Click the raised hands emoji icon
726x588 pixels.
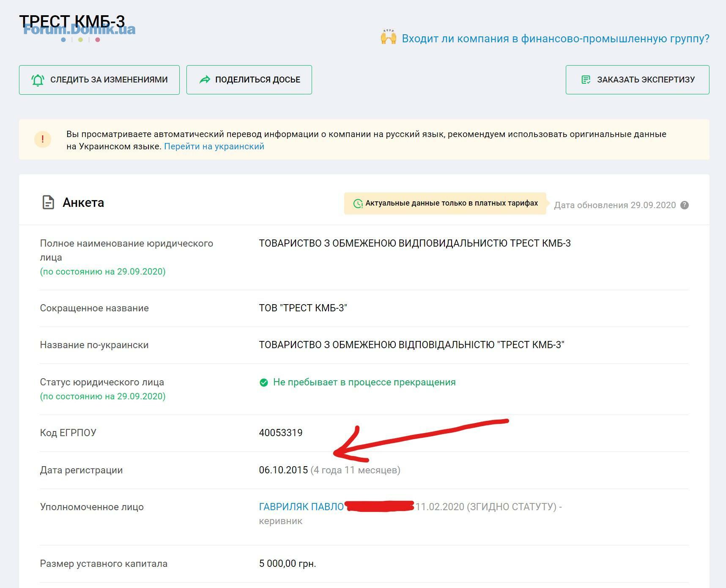[388, 37]
